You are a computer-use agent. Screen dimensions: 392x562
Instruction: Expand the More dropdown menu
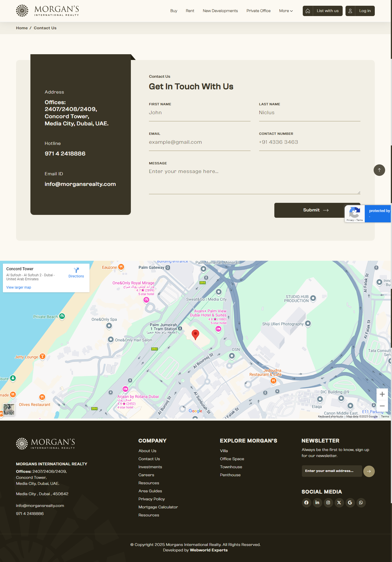coord(286,11)
